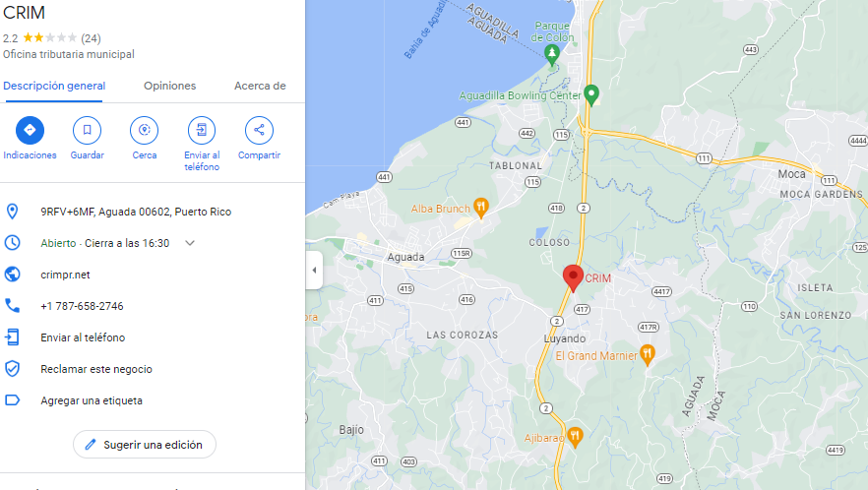868x490 pixels.
Task: Click the Ajibarao restaurant marker
Action: [x=575, y=437]
